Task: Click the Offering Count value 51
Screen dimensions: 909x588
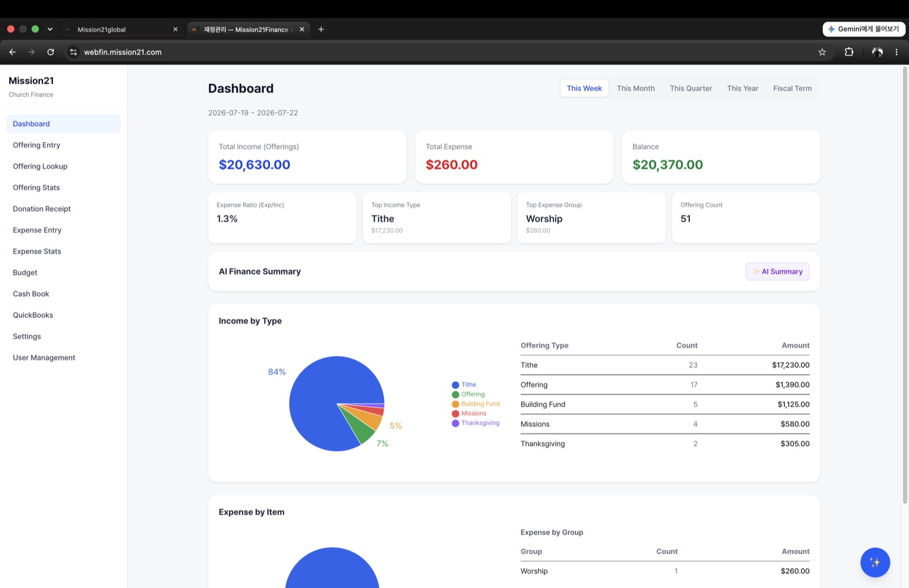Action: (x=686, y=219)
